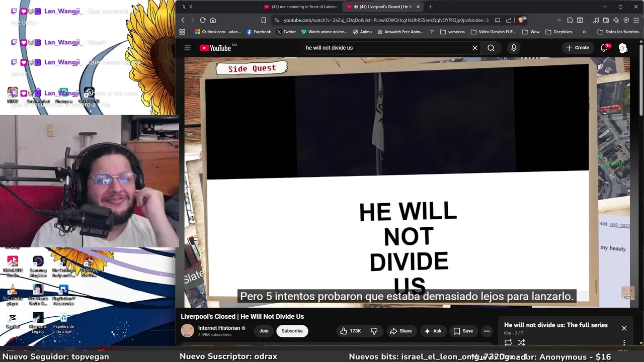Close the full series playlist panel

pyautogui.click(x=624, y=328)
